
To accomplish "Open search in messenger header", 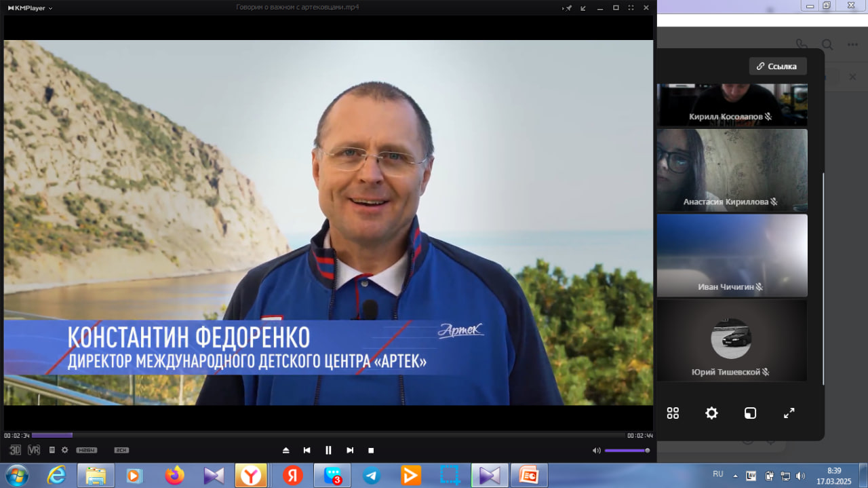I will point(827,44).
